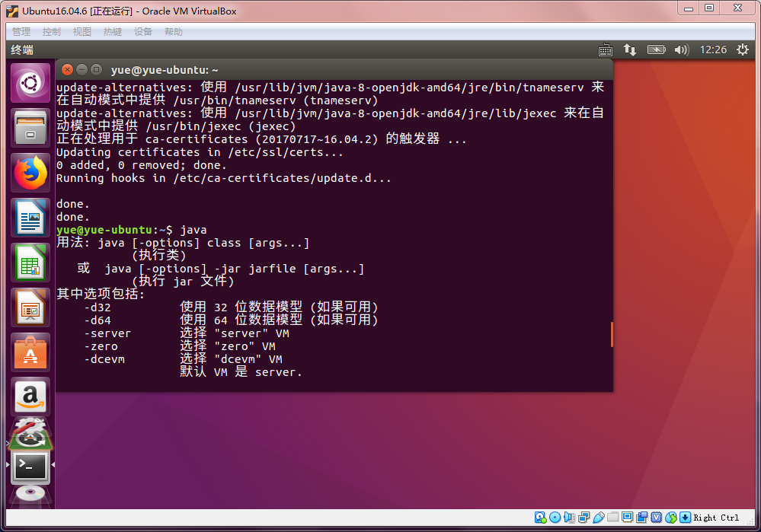Click VirtualBox video capture status icon
This screenshot has height=532, width=761.
(x=641, y=518)
